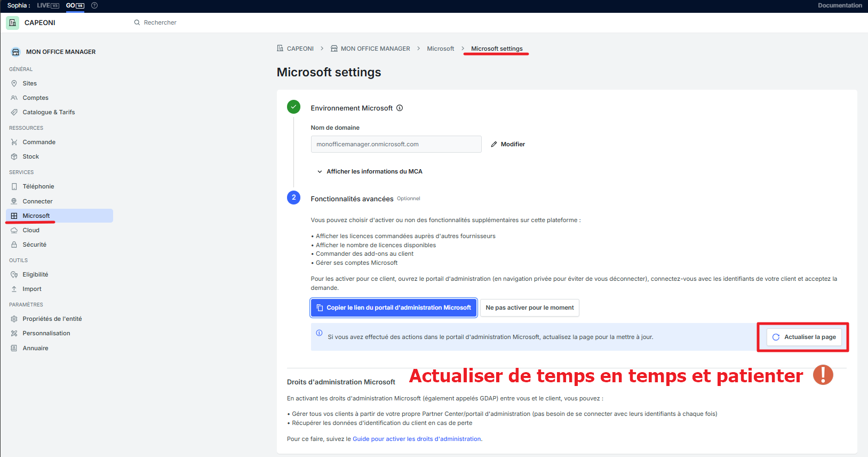868x457 pixels.
Task: Click the MON OFFICE MANAGER store icon in sidebar
Action: tap(15, 52)
